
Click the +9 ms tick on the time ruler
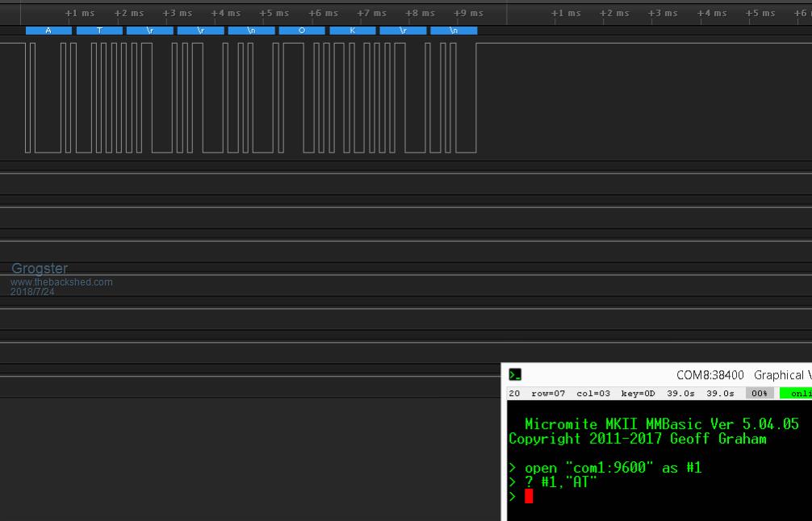pyautogui.click(x=468, y=14)
